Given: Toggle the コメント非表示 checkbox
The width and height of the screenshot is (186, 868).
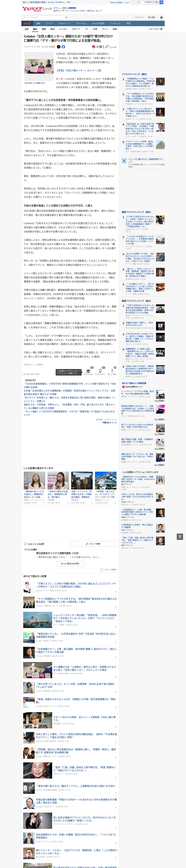Looking at the screenshot, I should tap(102, 569).
